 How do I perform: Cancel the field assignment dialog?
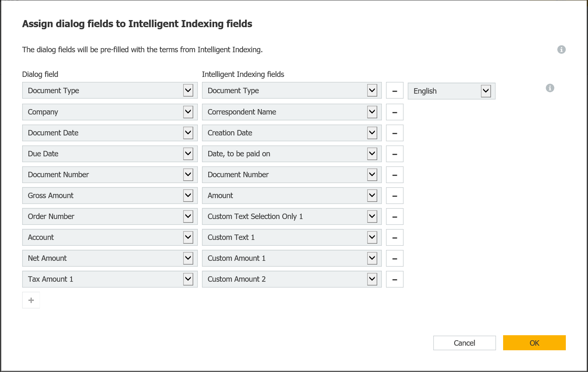pyautogui.click(x=464, y=342)
